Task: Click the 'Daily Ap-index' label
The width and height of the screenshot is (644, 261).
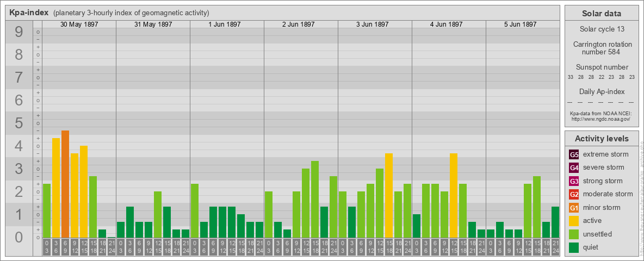Action: click(602, 91)
